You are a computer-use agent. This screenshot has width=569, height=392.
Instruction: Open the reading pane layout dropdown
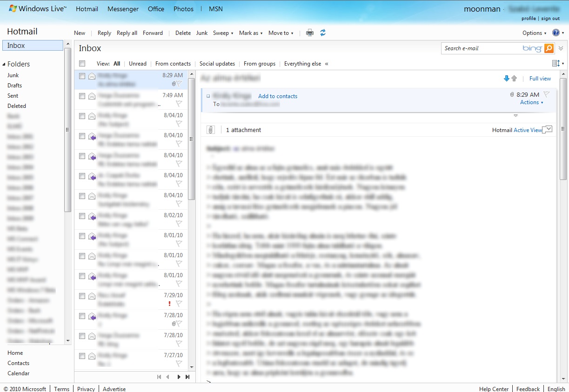tap(558, 63)
